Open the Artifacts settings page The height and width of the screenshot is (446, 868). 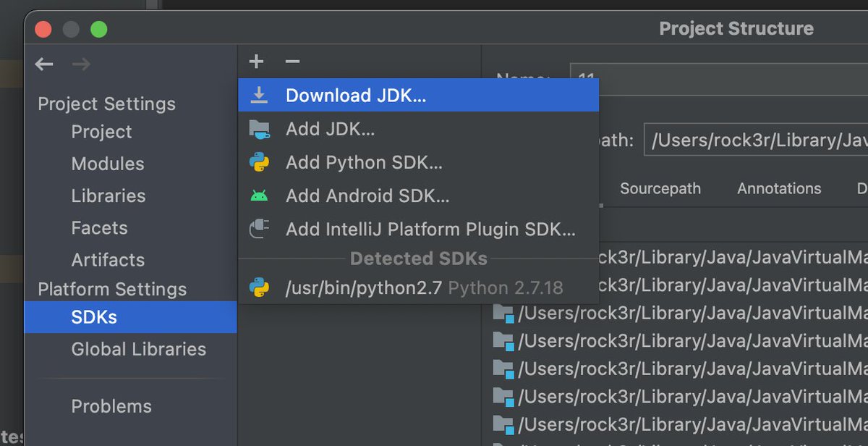pyautogui.click(x=108, y=259)
